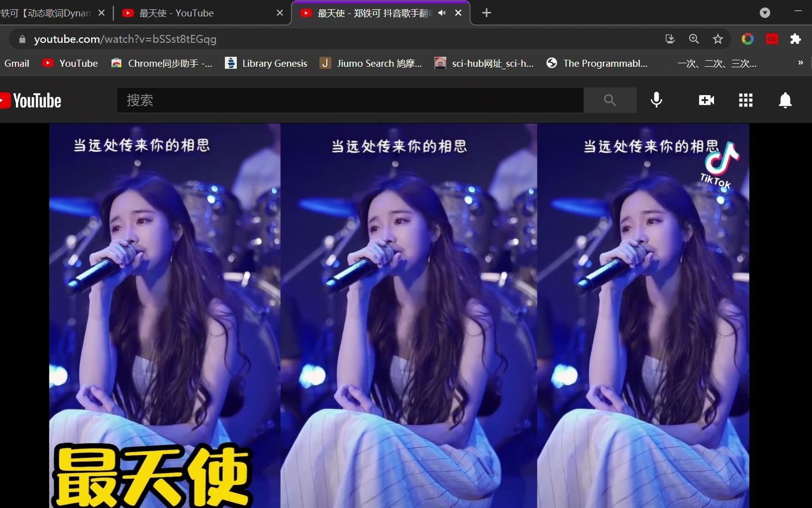Image resolution: width=812 pixels, height=508 pixels.
Task: View site info lock icon
Action: point(22,39)
